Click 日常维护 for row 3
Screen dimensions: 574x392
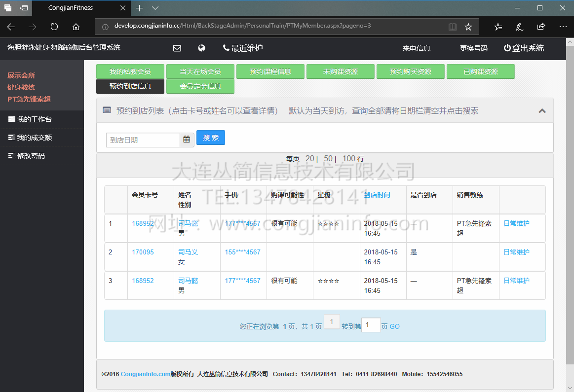[x=517, y=281]
